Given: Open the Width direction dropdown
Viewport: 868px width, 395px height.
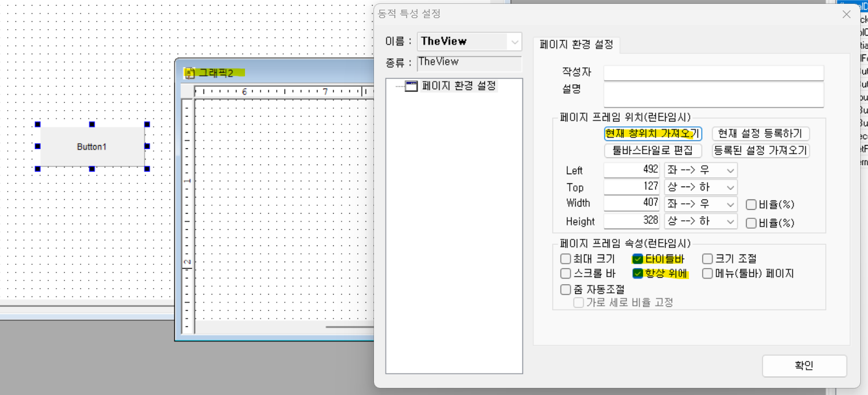Looking at the screenshot, I should pyautogui.click(x=701, y=204).
